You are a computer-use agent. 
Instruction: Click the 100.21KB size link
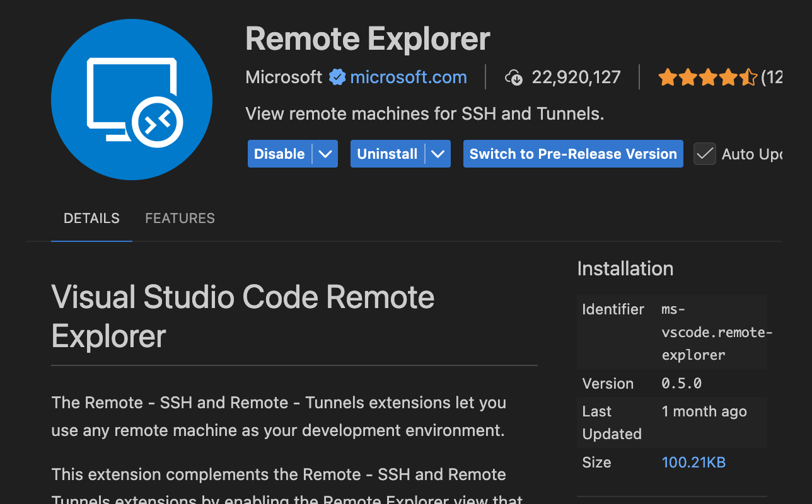tap(693, 462)
